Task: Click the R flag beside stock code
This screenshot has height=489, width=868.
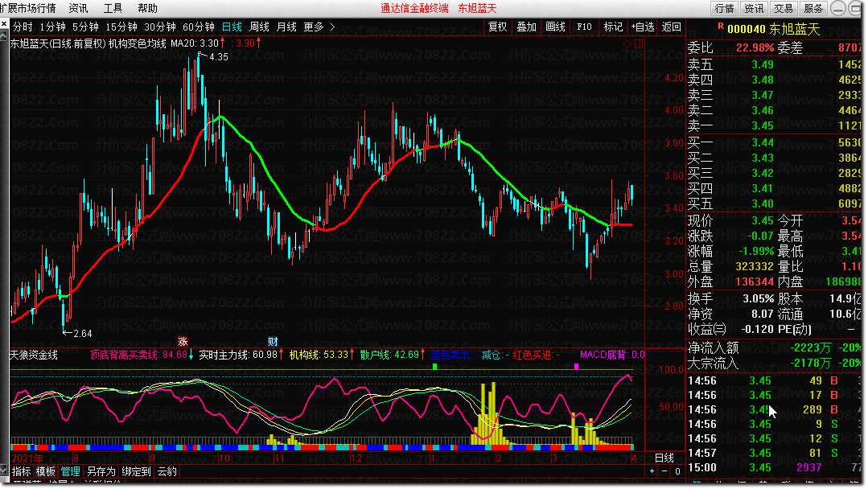Action: pos(721,26)
